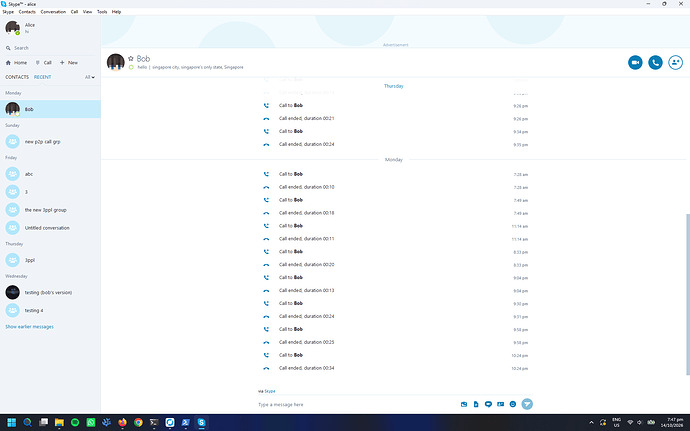Click the Skype taskbar icon
690x431 pixels.
click(x=202, y=423)
